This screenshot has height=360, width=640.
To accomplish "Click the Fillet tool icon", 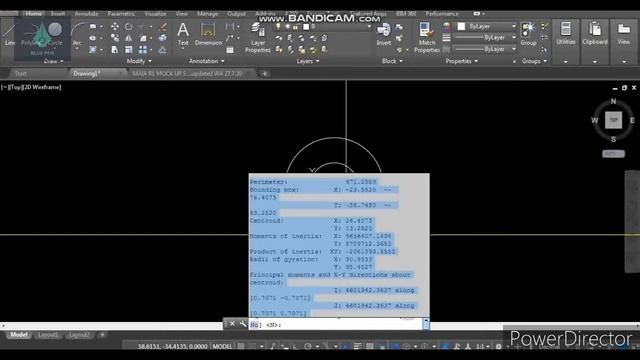I will [143, 38].
